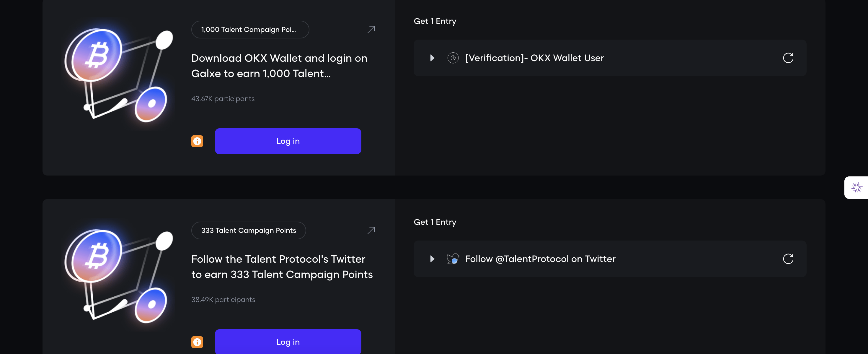
Task: Open external link arrow on Twitter follow card
Action: [x=371, y=230]
